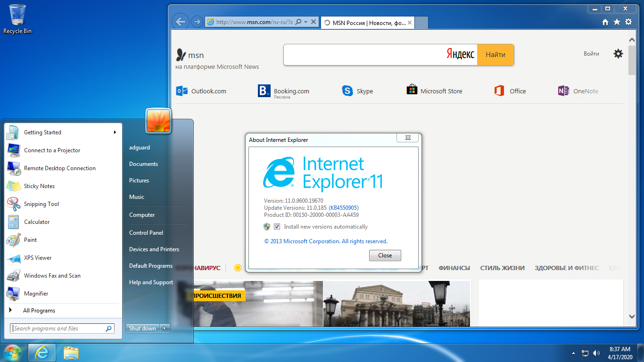Open the address bar dropdown arrow
Screen dimensions: 644x362
[305, 22]
